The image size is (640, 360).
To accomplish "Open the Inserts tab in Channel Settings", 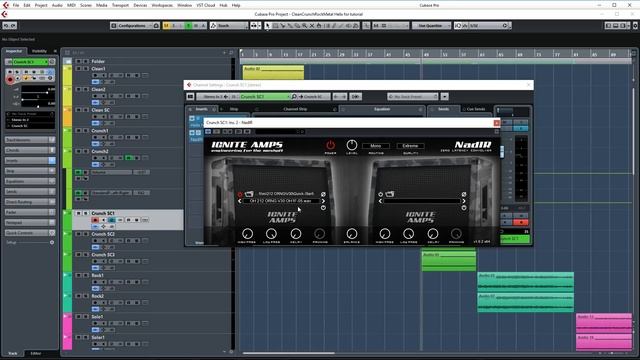I will pos(201,109).
